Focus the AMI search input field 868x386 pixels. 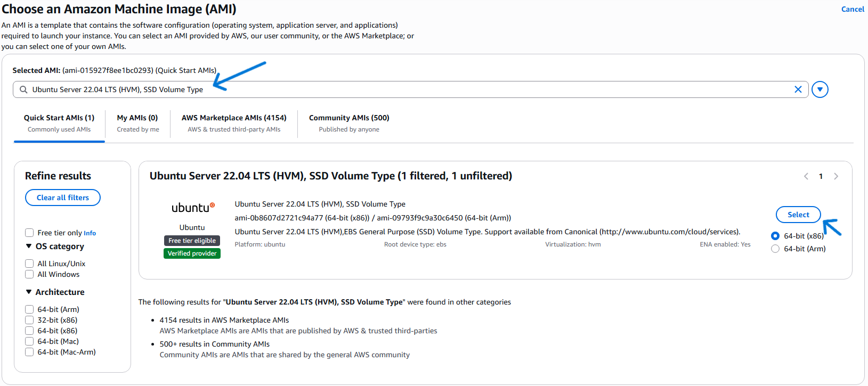click(410, 89)
